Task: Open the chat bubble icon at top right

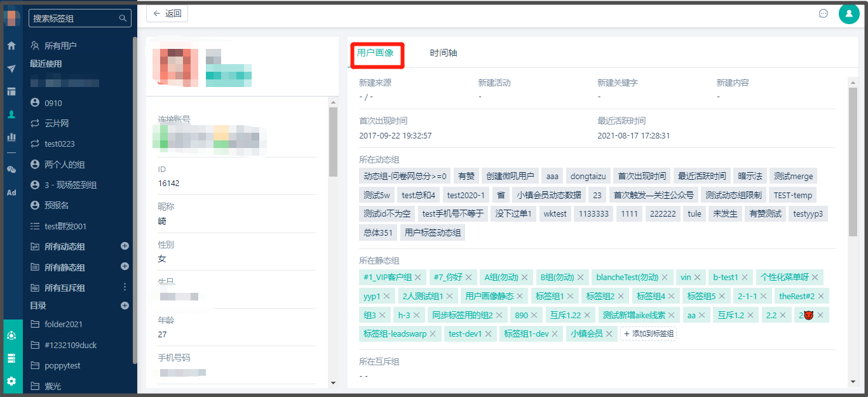Action: pyautogui.click(x=824, y=13)
